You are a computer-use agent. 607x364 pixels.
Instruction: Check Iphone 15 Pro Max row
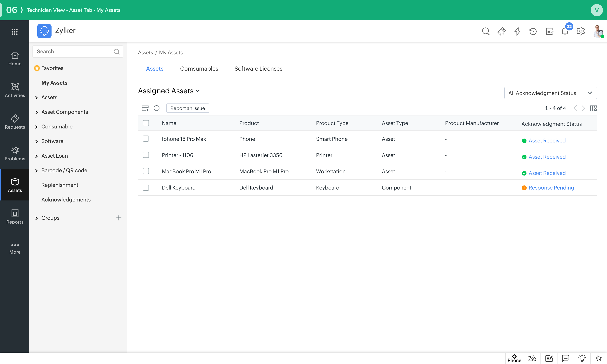(x=146, y=139)
